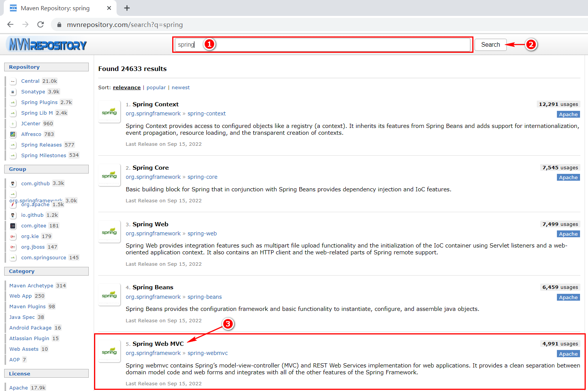Click the browser address bar URL
Viewport: 588px width, 391px height.
125,25
